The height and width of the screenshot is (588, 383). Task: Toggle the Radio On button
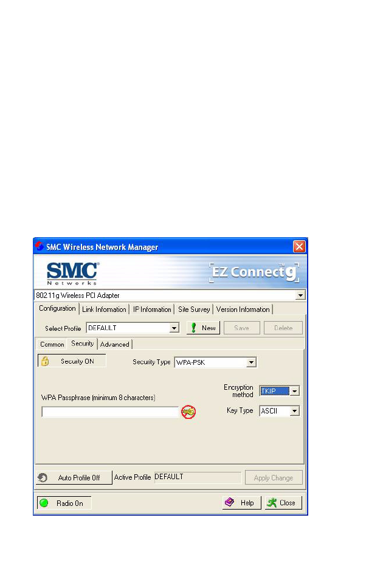pos(64,503)
